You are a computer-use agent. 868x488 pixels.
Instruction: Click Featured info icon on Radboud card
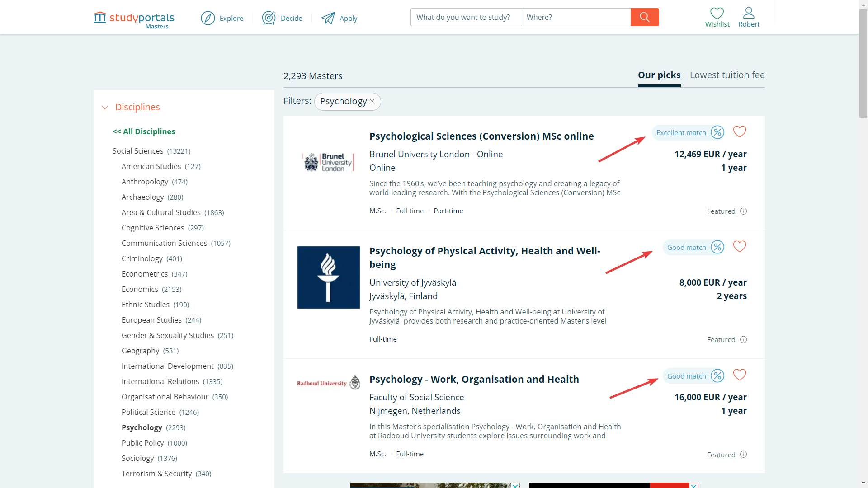pyautogui.click(x=743, y=455)
